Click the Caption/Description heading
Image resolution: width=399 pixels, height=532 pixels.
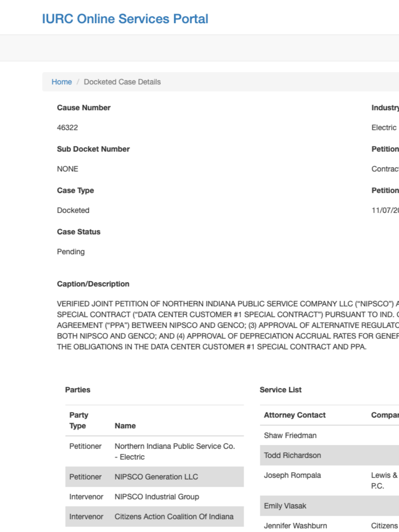click(93, 284)
